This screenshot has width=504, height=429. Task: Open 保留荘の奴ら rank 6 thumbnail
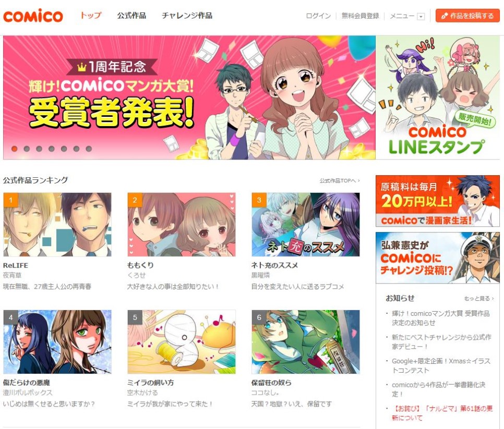click(306, 341)
